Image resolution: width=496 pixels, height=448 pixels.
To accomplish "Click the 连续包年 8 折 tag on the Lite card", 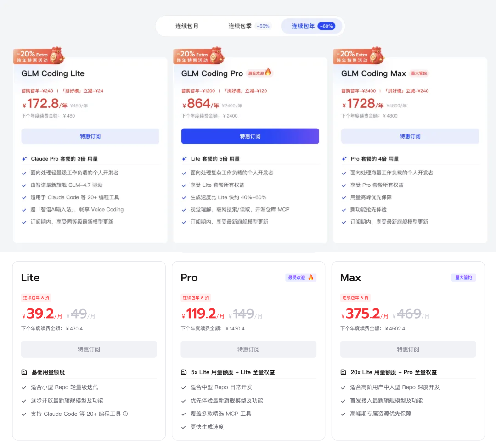I will 36,298.
